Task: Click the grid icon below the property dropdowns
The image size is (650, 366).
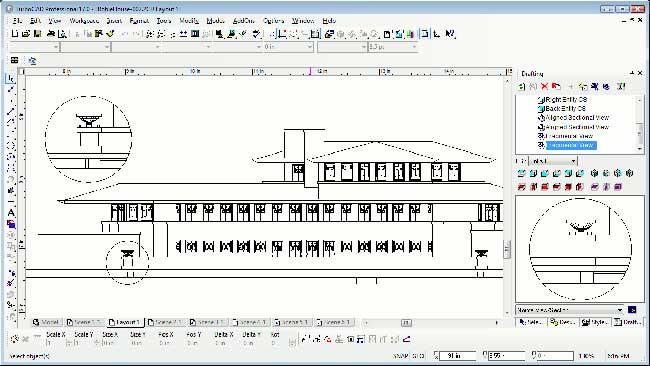Action: click(x=15, y=61)
